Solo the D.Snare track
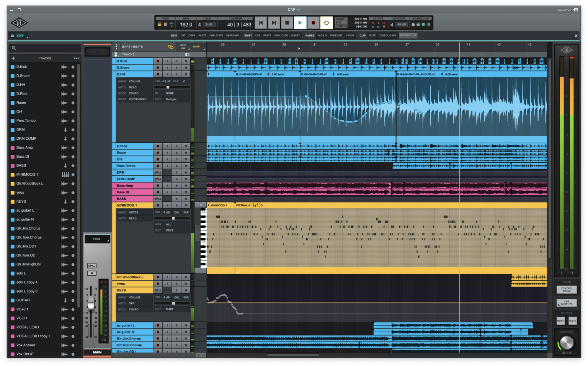 [176, 67]
